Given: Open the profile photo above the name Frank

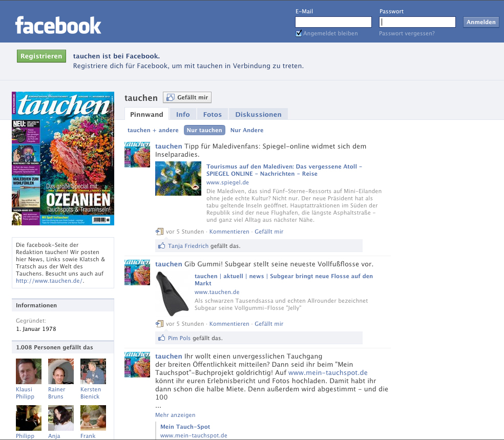Looking at the screenshot, I should coord(93,418).
